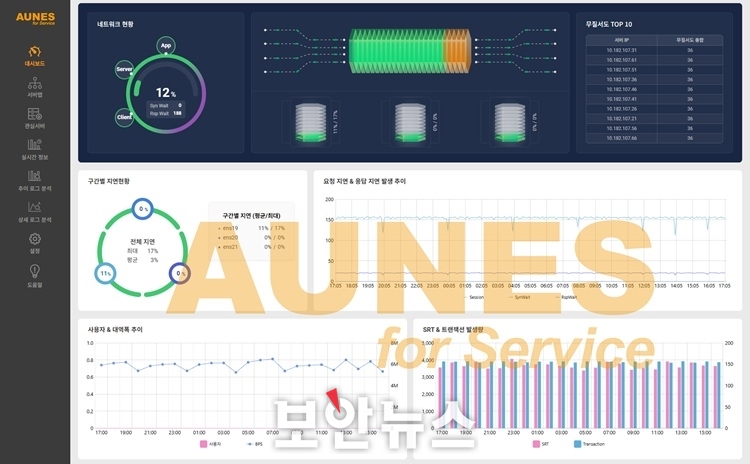Open 실시간 정보 real-time info icon
The width and height of the screenshot is (750, 464).
pyautogui.click(x=34, y=145)
